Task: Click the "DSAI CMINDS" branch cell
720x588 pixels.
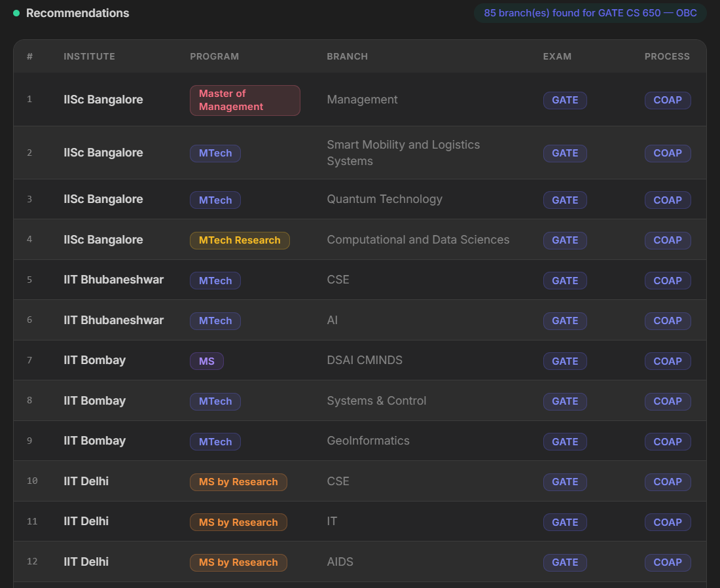Action: (365, 360)
